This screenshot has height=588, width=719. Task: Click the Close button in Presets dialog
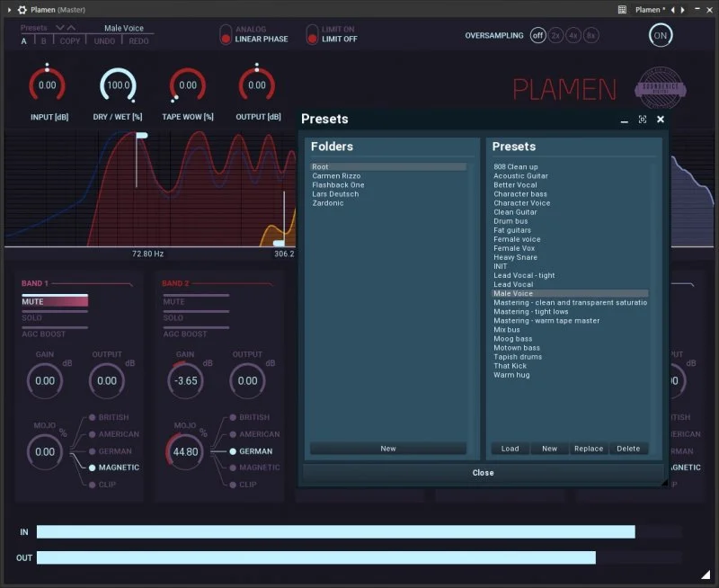[x=483, y=473]
